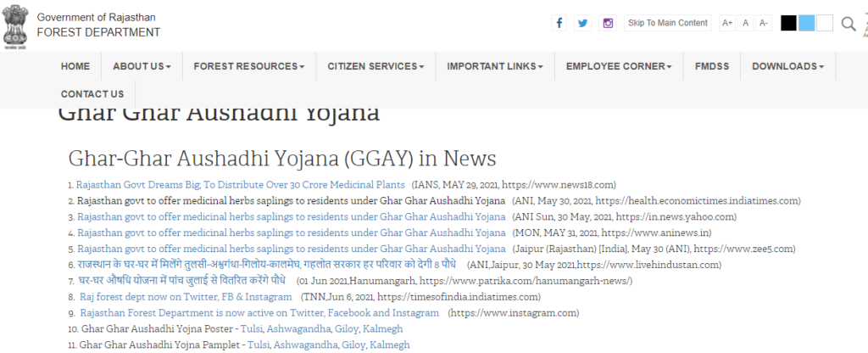Click the search magnifier icon
Screen dimensions: 868x353
(848, 24)
